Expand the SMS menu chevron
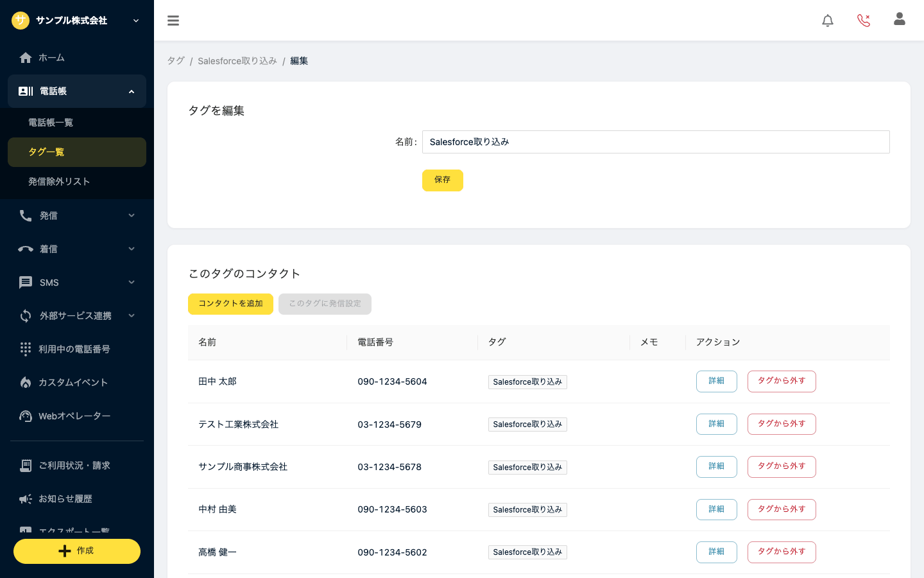This screenshot has height=578, width=924. (132, 283)
